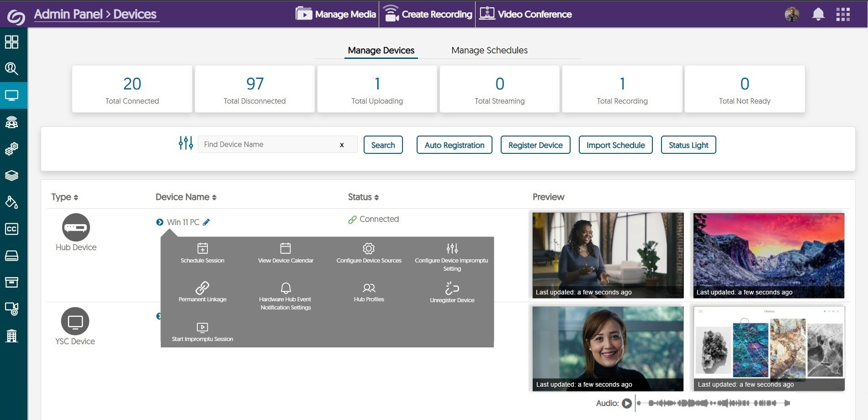Edit Win 11 PC name pencil icon
The width and height of the screenshot is (868, 420).
[206, 222]
